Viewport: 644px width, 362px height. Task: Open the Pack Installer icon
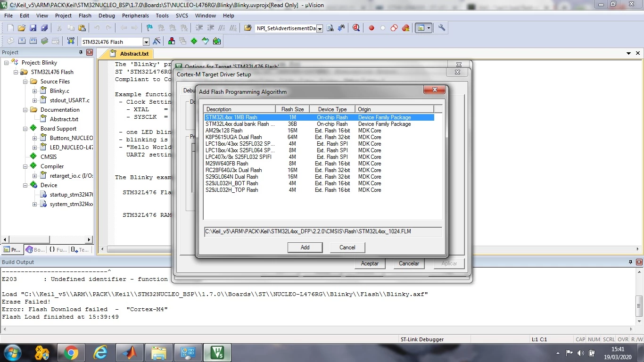[x=217, y=41]
